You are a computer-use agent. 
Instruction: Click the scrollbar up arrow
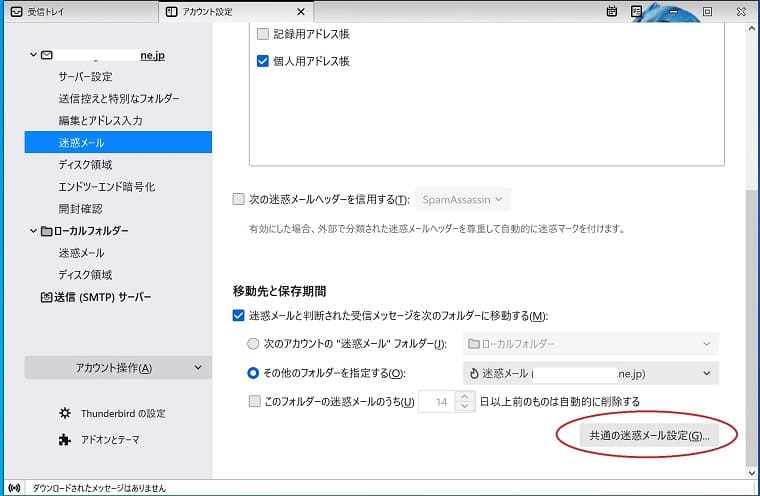click(751, 29)
